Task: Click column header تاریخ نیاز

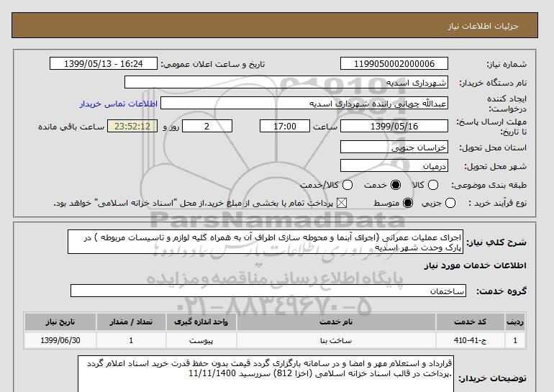Action: [60, 322]
